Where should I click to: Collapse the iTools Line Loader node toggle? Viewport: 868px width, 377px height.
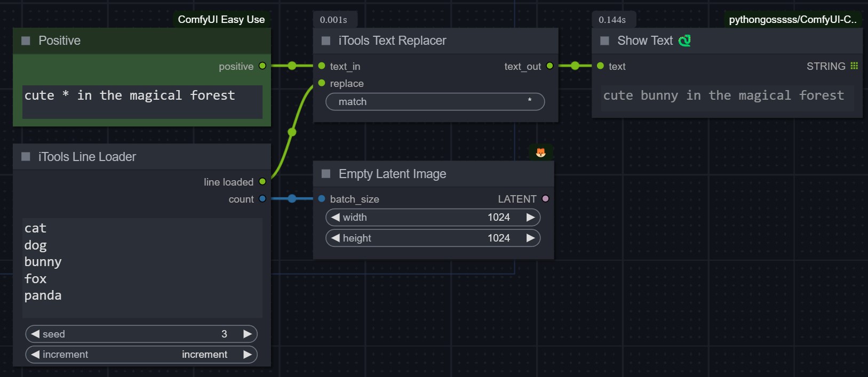(x=26, y=157)
